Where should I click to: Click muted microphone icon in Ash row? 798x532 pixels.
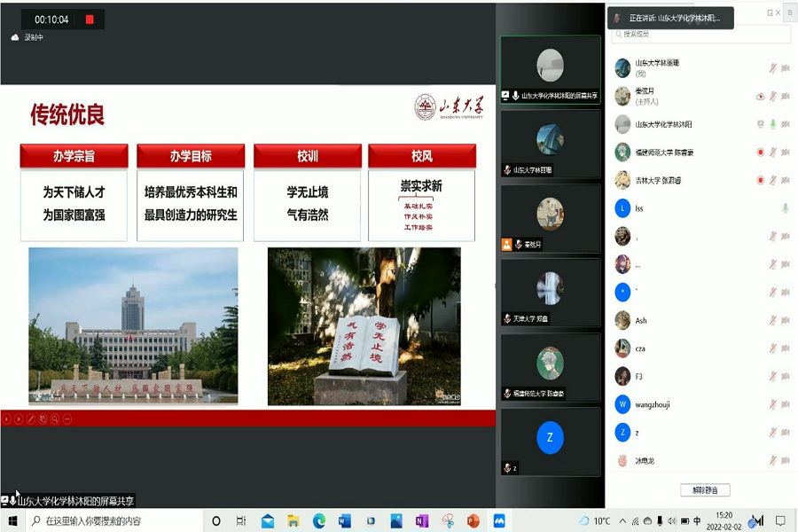point(772,320)
